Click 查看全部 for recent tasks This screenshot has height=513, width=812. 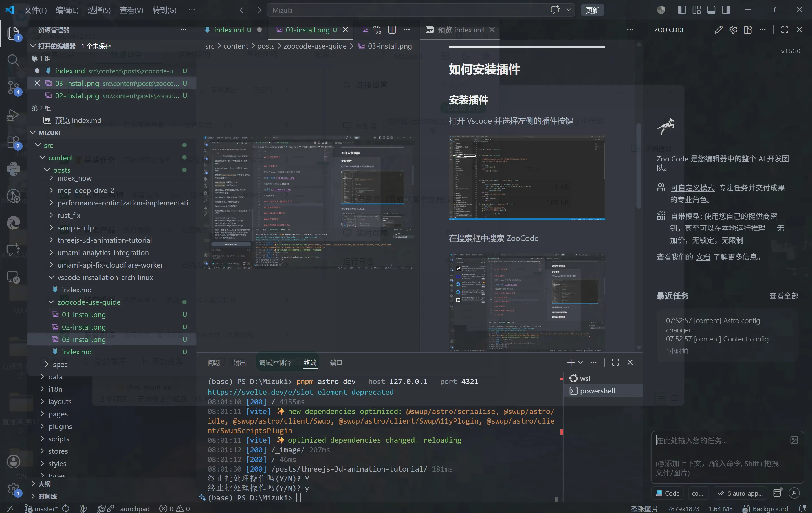point(784,296)
